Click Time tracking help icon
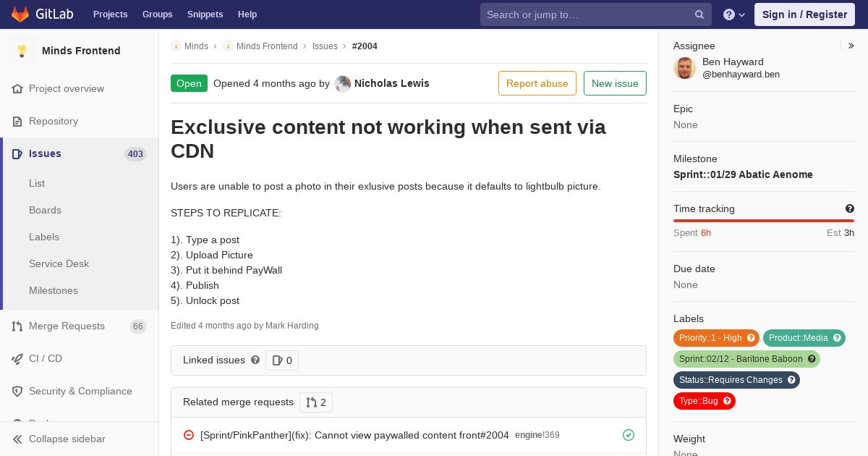Screen dimensions: 868x456 (850, 208)
